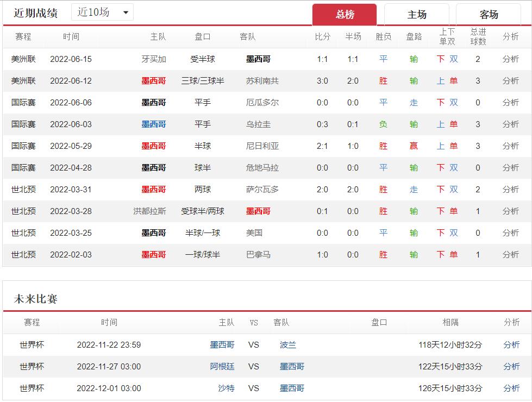Click 乌拉圭 away team name
This screenshot has width=532, height=402.
[258, 124]
